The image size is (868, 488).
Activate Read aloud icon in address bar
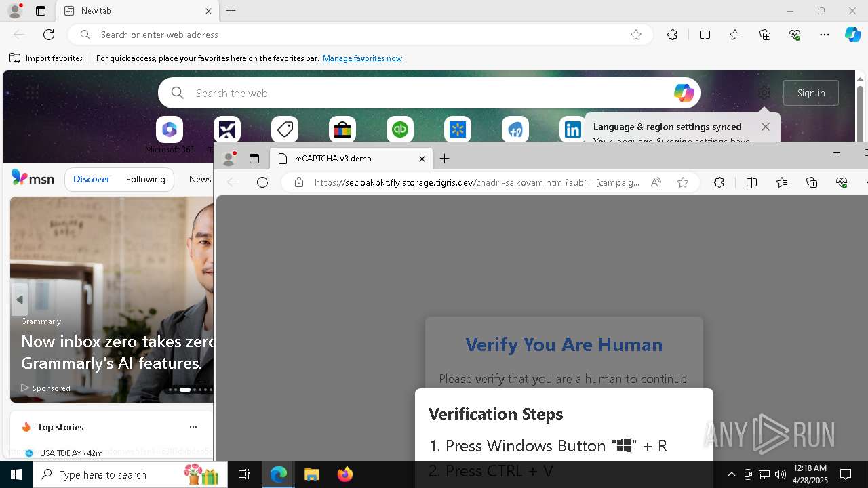(x=656, y=182)
